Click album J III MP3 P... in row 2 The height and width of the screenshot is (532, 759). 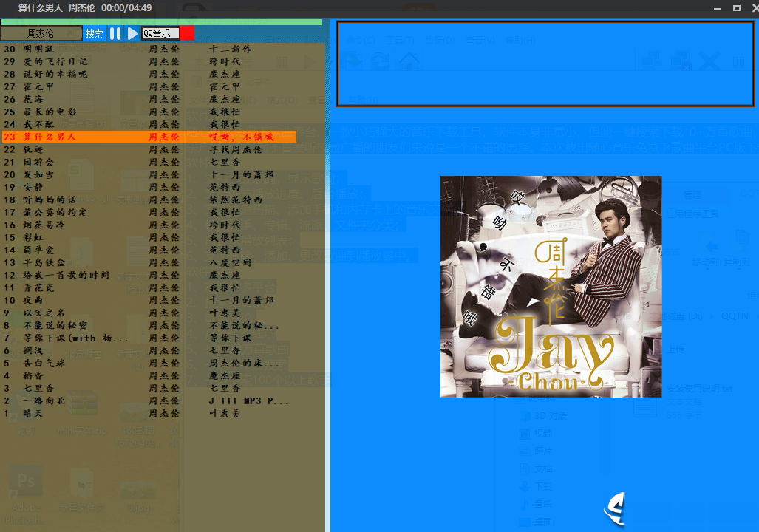[x=249, y=400]
